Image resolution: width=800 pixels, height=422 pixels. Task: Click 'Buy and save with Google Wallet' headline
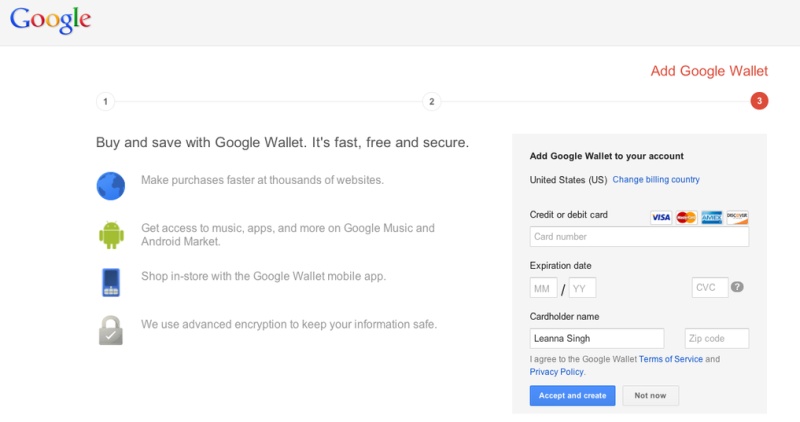tap(282, 142)
